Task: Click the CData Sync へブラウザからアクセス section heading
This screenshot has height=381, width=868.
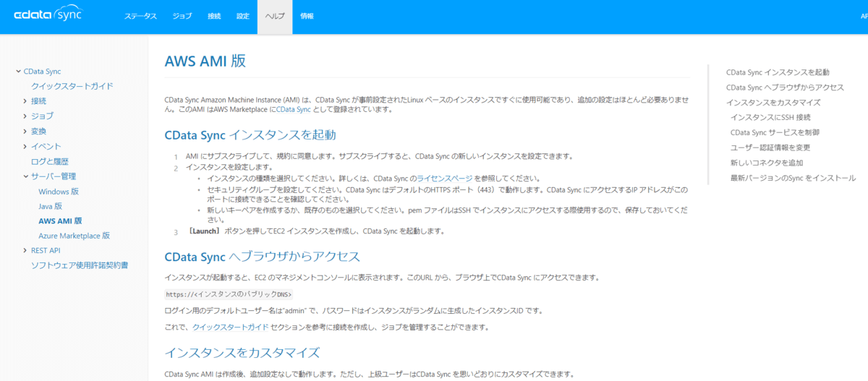Action: click(x=263, y=257)
